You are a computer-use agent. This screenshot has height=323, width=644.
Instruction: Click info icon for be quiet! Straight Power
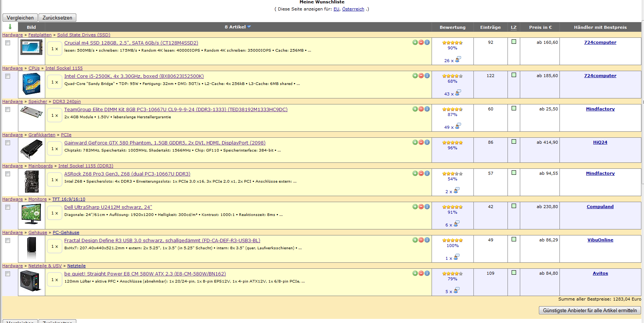click(427, 273)
